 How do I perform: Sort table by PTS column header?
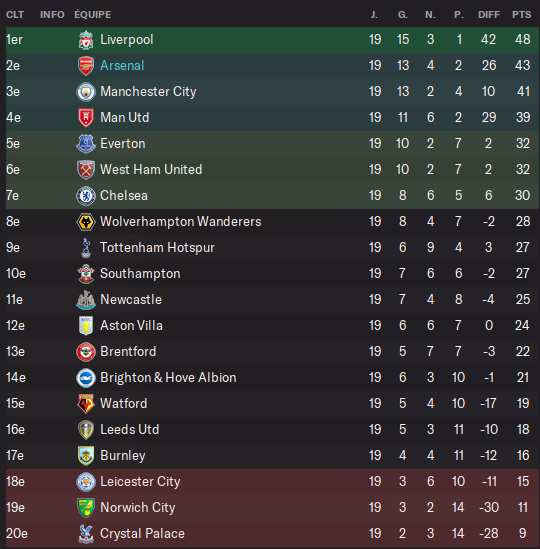tap(521, 15)
